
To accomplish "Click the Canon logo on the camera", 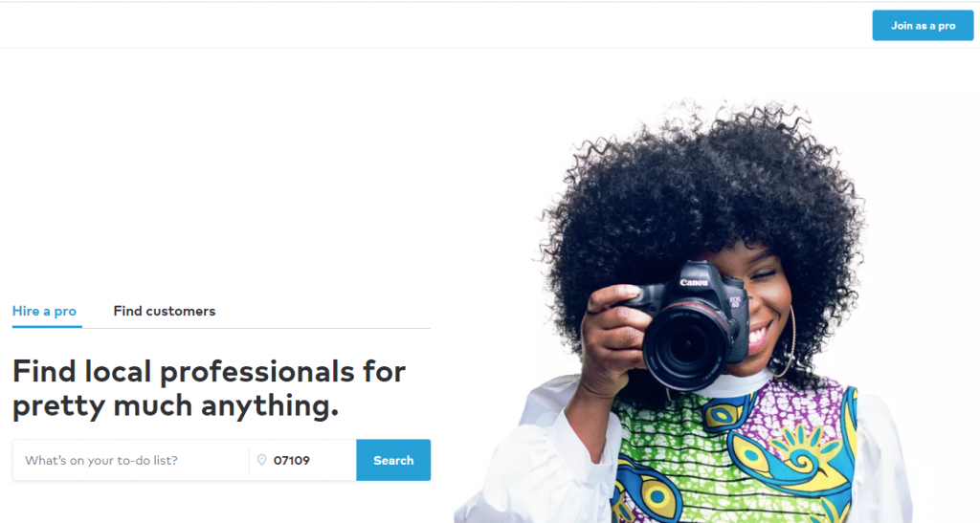I will (694, 282).
